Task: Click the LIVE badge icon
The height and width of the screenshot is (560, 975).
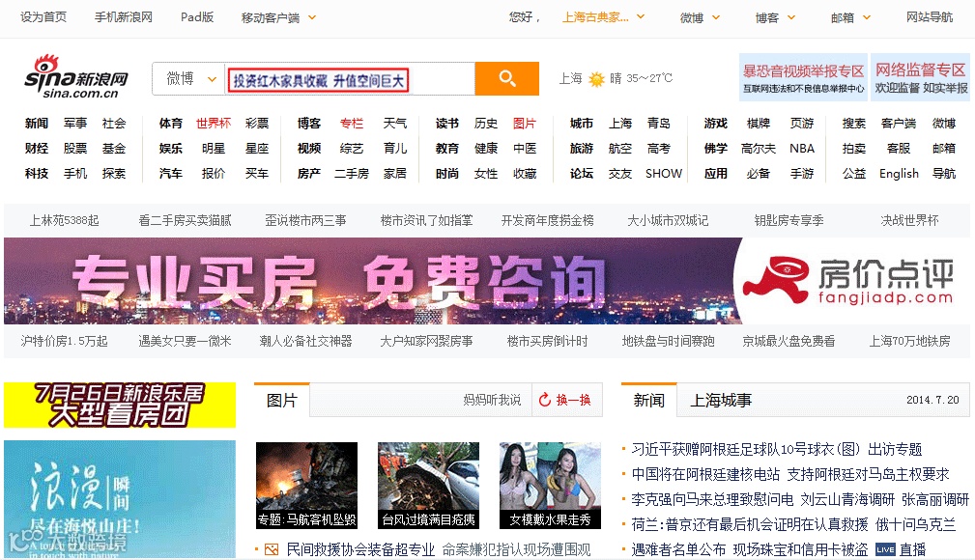Action: [x=885, y=549]
